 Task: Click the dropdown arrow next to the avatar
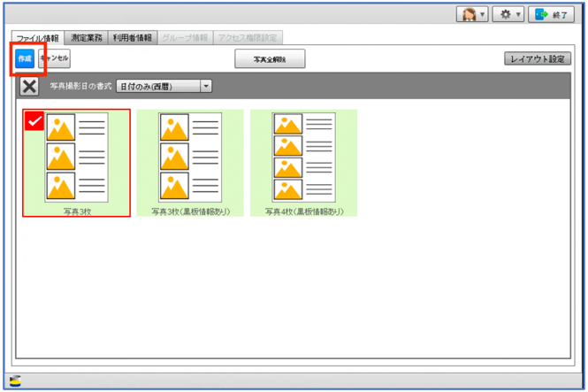[x=483, y=15]
